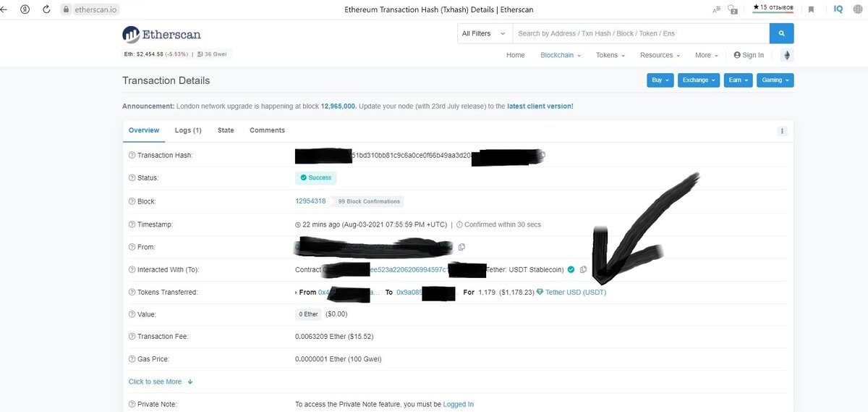Expand the Resources menu
The width and height of the screenshot is (868, 412).
coord(660,55)
